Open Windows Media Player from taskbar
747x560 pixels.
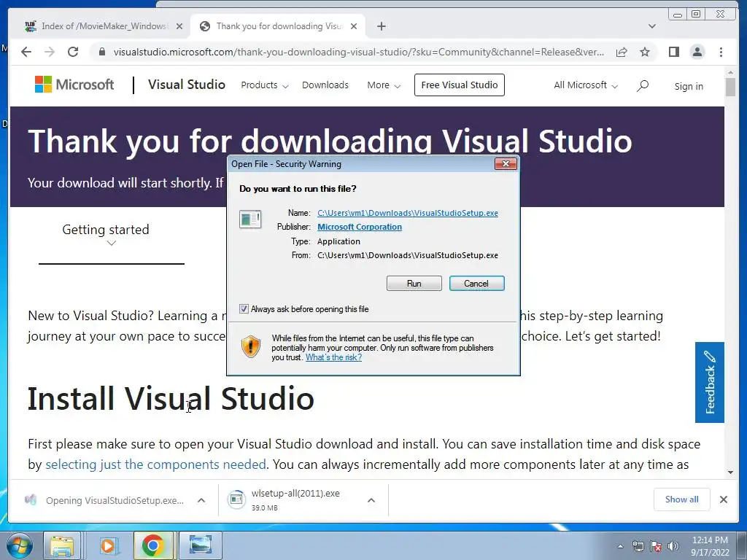point(108,545)
